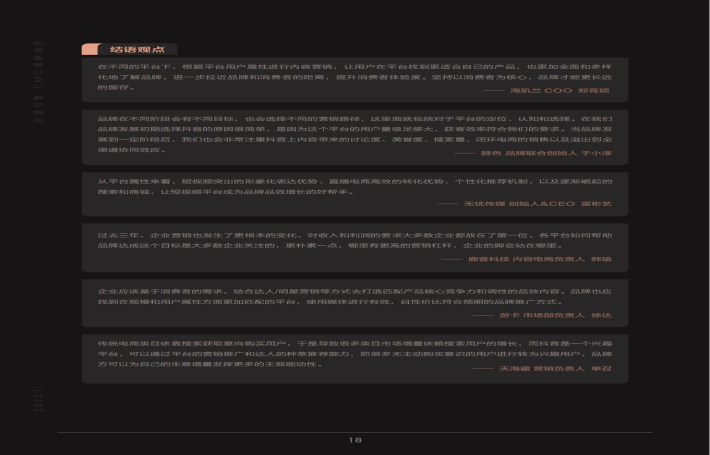Screen dimensions: 710x455
Task: Click the line starting "搜索和商城"
Action: tap(226, 192)
